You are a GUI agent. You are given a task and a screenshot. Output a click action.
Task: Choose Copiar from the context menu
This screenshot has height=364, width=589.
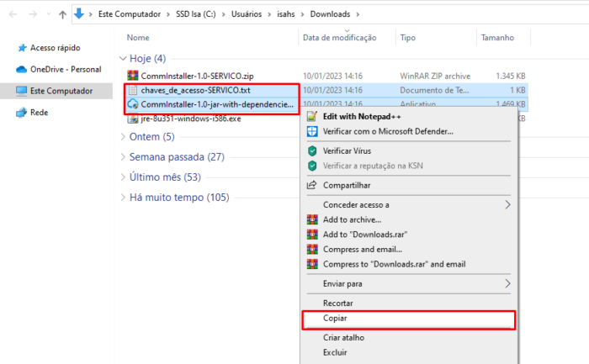(x=336, y=319)
